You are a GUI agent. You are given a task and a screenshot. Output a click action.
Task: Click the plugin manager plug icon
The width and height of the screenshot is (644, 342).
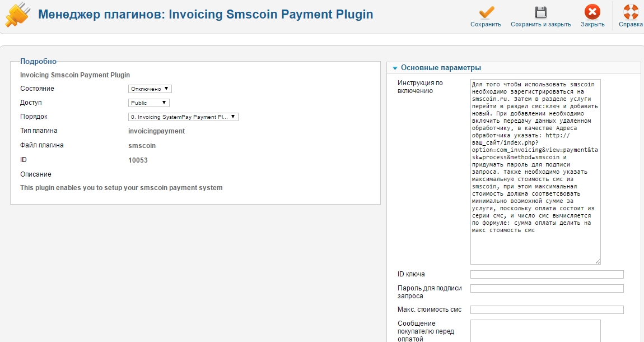tap(17, 15)
